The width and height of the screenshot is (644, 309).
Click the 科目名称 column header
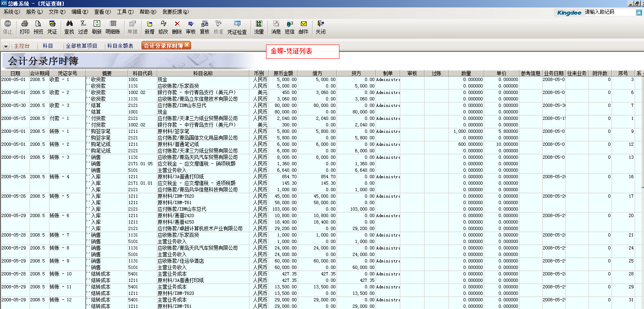pos(203,73)
